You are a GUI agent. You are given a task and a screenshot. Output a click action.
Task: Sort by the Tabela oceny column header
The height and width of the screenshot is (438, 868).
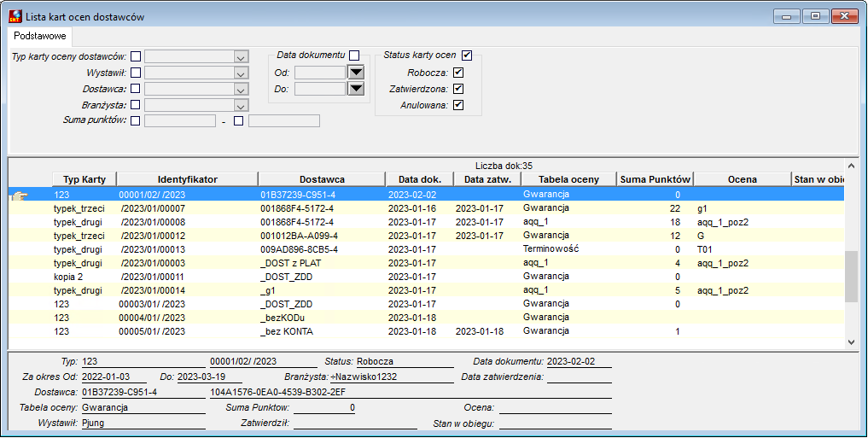pos(568,179)
